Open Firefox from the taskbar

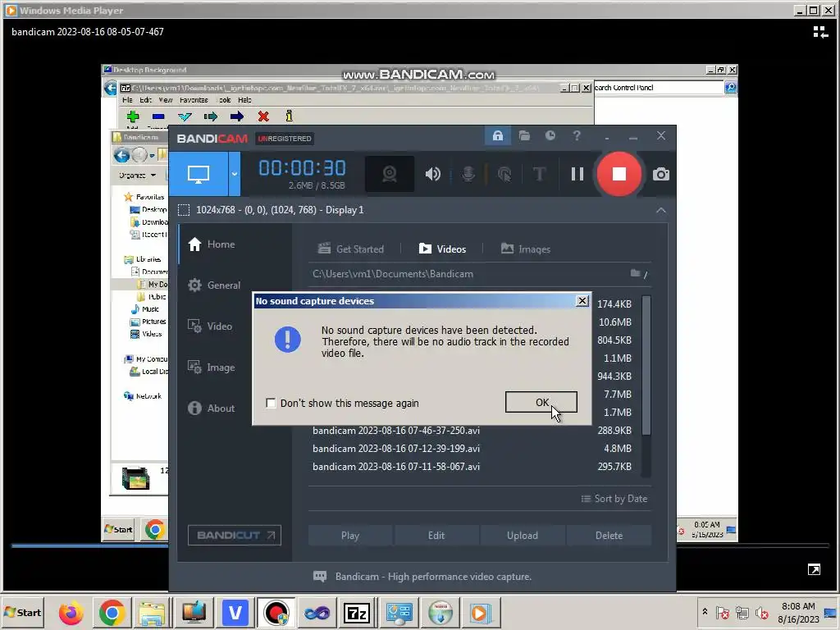point(71,612)
